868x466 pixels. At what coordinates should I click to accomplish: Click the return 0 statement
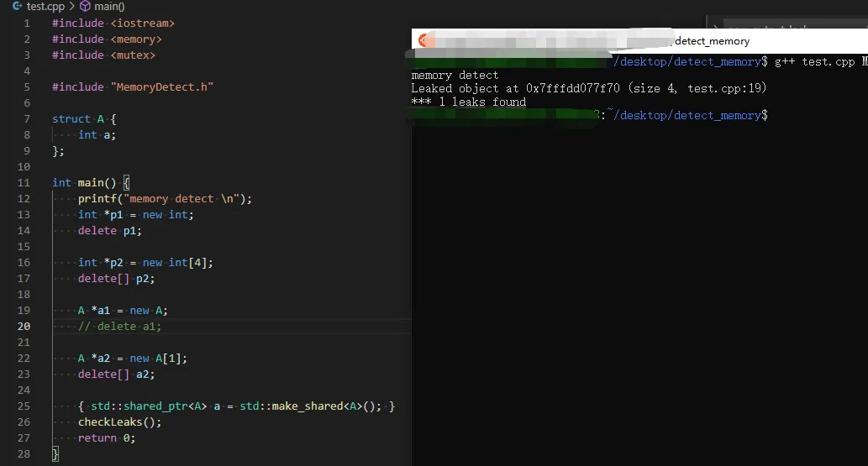[x=106, y=437]
